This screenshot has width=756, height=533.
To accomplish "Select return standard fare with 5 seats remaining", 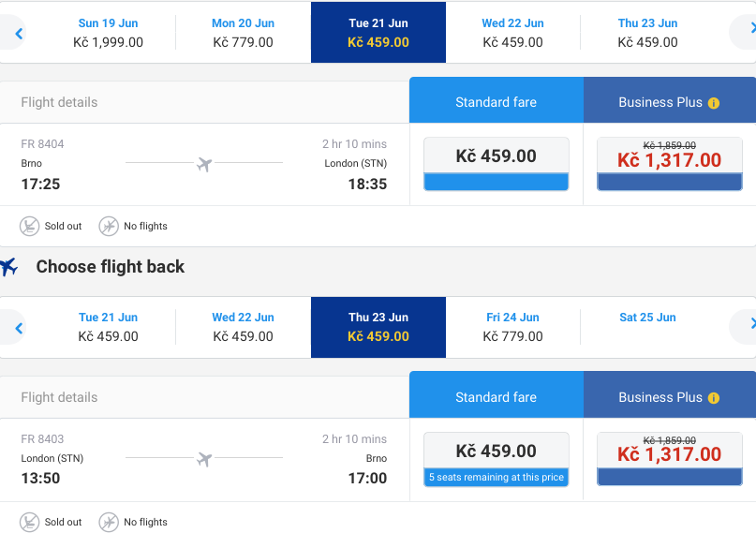I will [497, 459].
